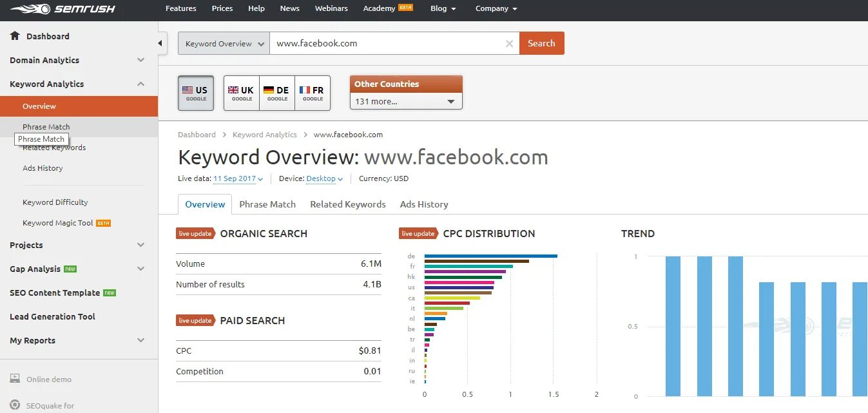
Task: Select the DE Google database
Action: click(x=277, y=93)
